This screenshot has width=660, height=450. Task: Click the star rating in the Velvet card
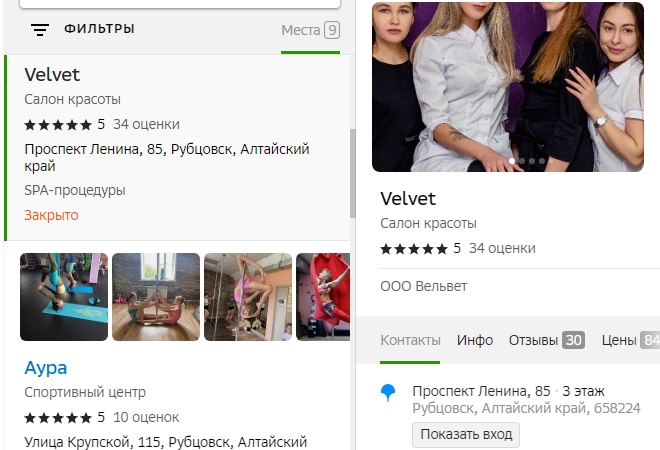tap(414, 248)
